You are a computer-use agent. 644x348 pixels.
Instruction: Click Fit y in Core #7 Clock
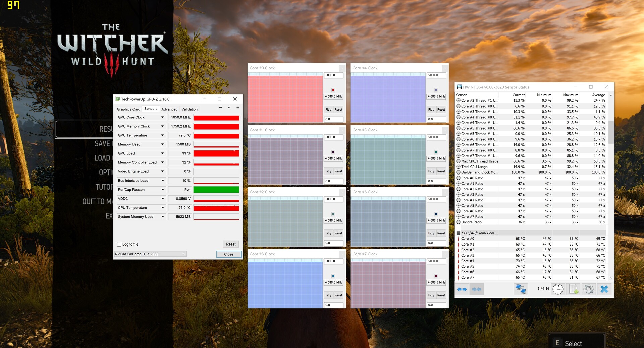pos(431,295)
